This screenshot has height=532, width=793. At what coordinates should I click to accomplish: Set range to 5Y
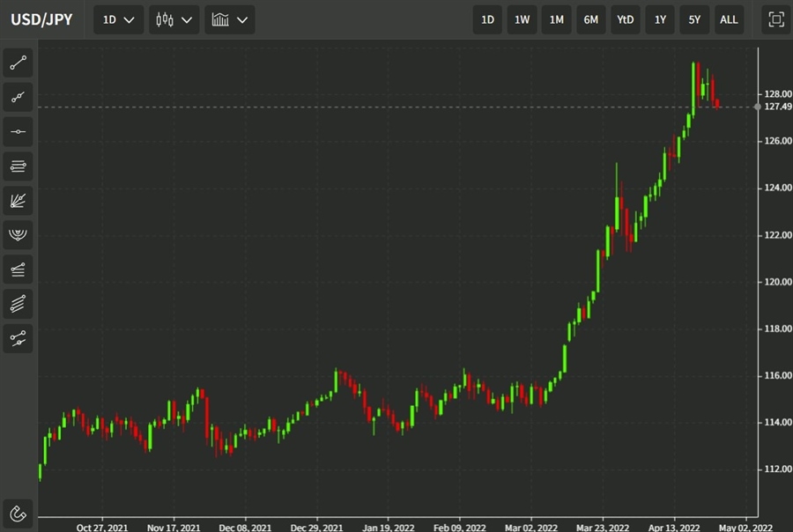pos(694,19)
